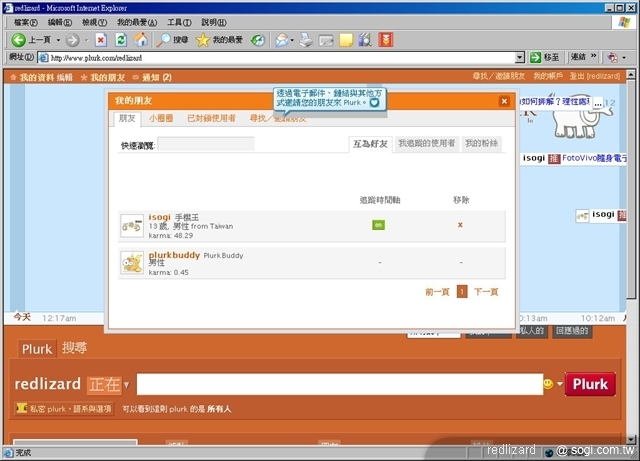Click 尋找/邀請朋友 link in top bar
The width and height of the screenshot is (640, 461).
[x=499, y=76]
